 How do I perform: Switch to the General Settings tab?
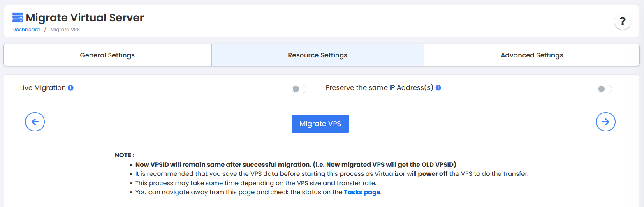click(107, 55)
